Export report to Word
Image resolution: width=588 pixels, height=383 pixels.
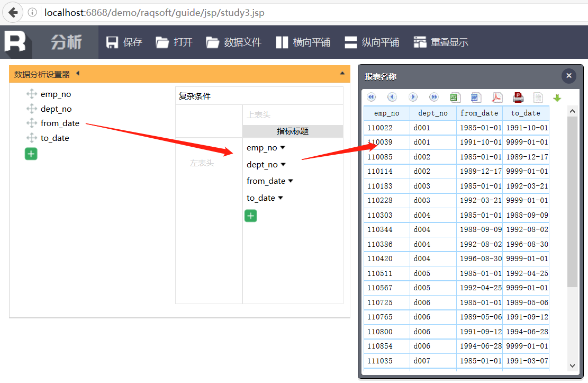[x=476, y=97]
